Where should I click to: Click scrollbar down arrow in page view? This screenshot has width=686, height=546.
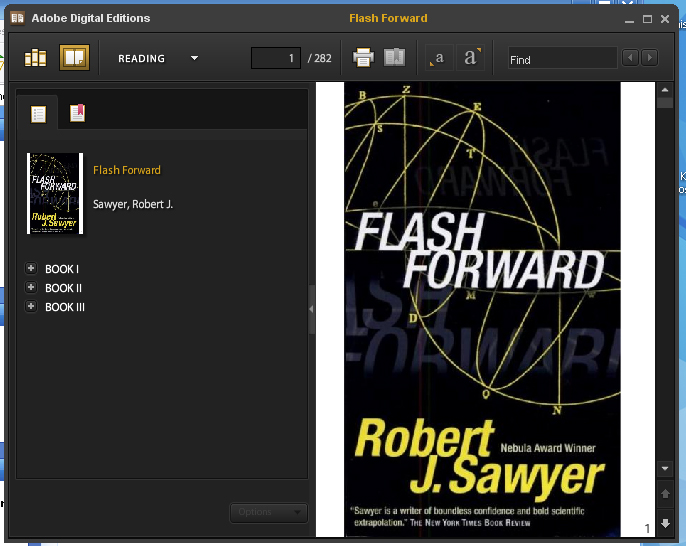pos(665,469)
